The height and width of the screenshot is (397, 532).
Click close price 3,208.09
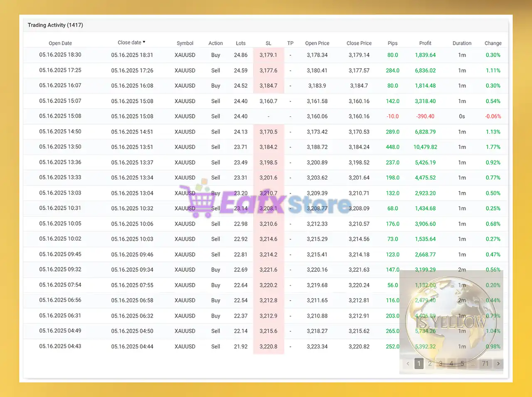point(359,209)
